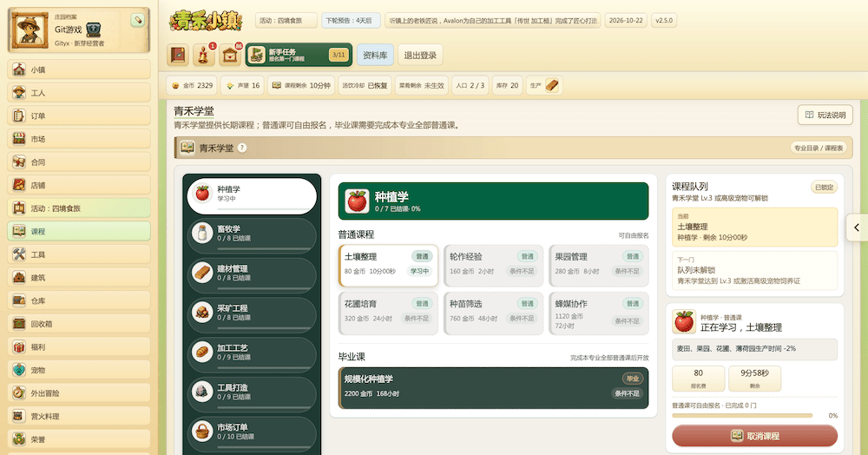The width and height of the screenshot is (868, 455).
Task: Click the 生产 plank icon
Action: click(x=552, y=85)
